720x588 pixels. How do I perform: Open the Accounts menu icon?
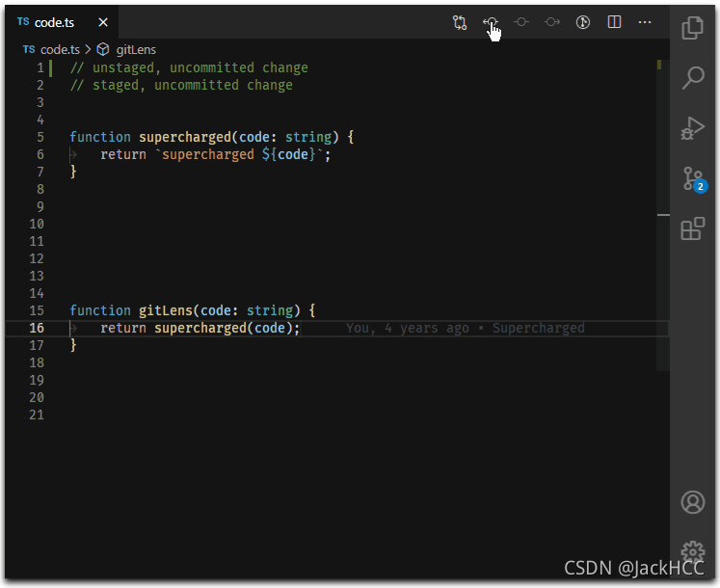(x=692, y=501)
